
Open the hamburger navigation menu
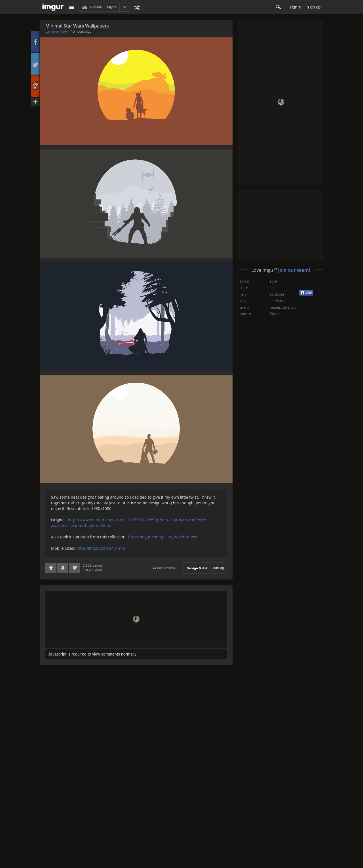pyautogui.click(x=72, y=7)
